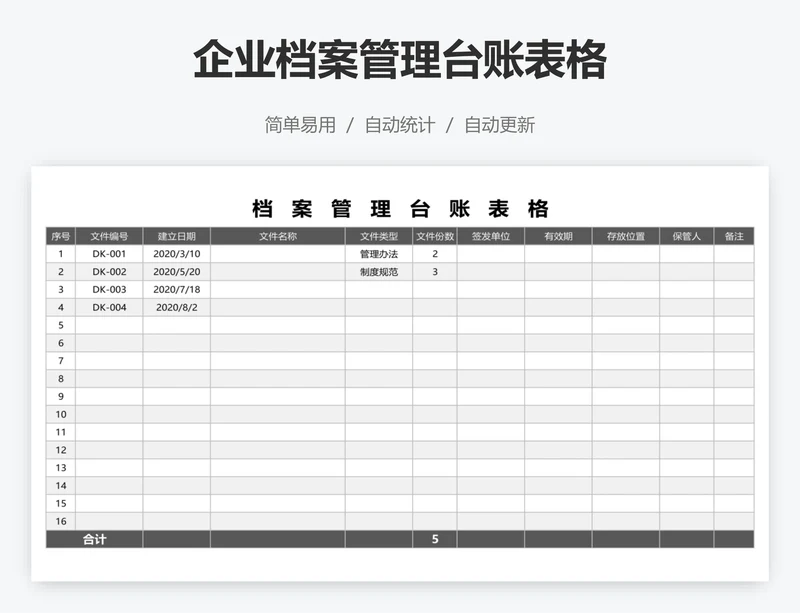Select the 制度规范 file type cell
The image size is (800, 613).
click(x=379, y=272)
